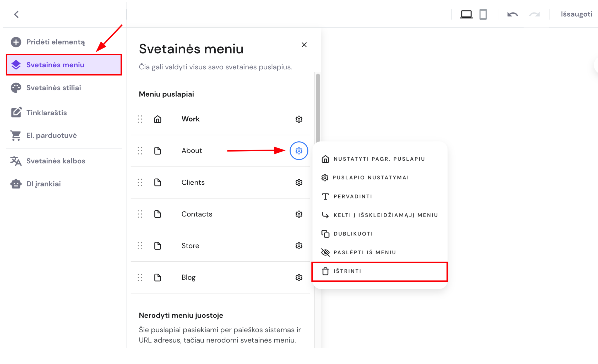Select Pervadinti to rename the About page

point(352,196)
